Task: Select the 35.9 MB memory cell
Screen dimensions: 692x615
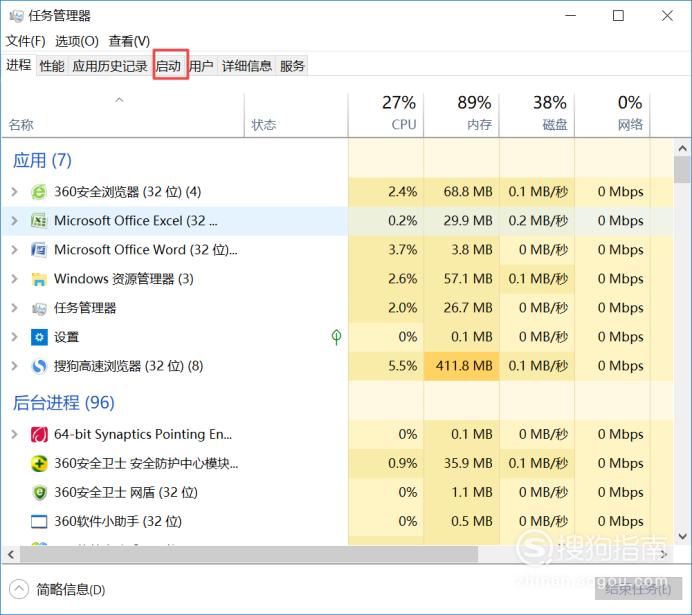Action: tap(462, 464)
